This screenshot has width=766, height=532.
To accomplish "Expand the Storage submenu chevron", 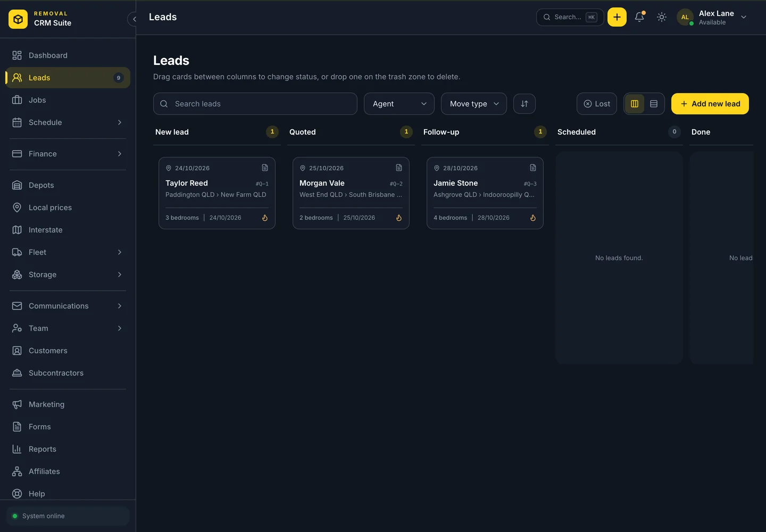I will pyautogui.click(x=120, y=275).
